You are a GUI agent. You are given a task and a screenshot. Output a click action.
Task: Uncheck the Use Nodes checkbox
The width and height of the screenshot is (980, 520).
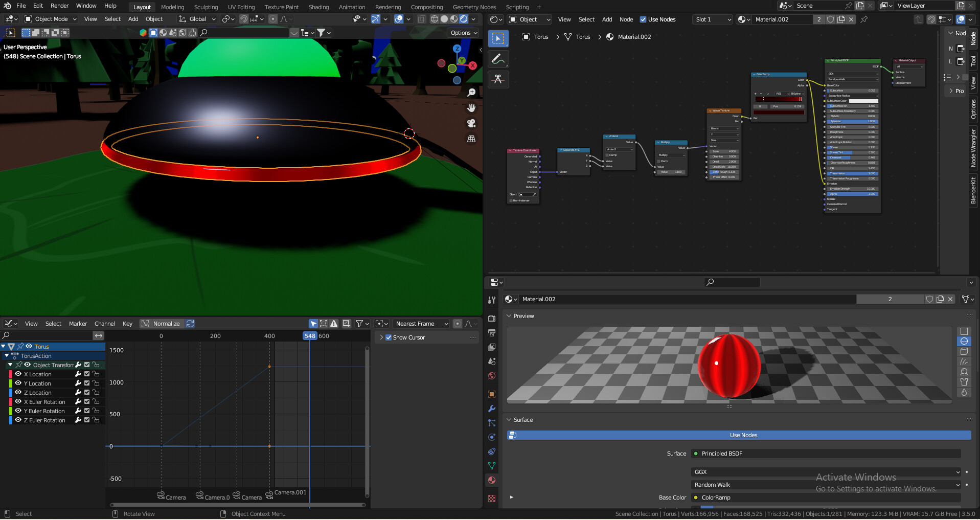tap(643, 19)
